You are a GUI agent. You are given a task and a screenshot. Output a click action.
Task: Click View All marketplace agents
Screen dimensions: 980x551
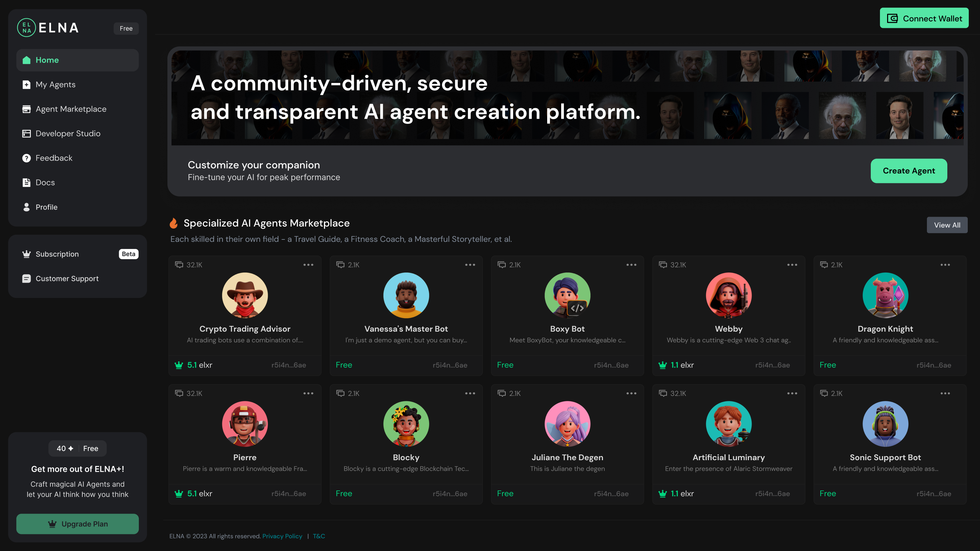pyautogui.click(x=947, y=225)
